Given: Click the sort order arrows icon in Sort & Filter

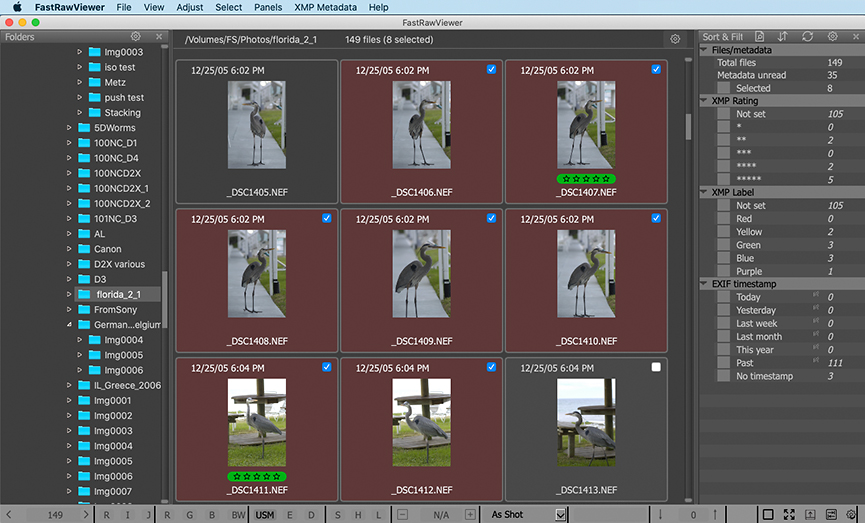Looking at the screenshot, I should click(x=782, y=37).
